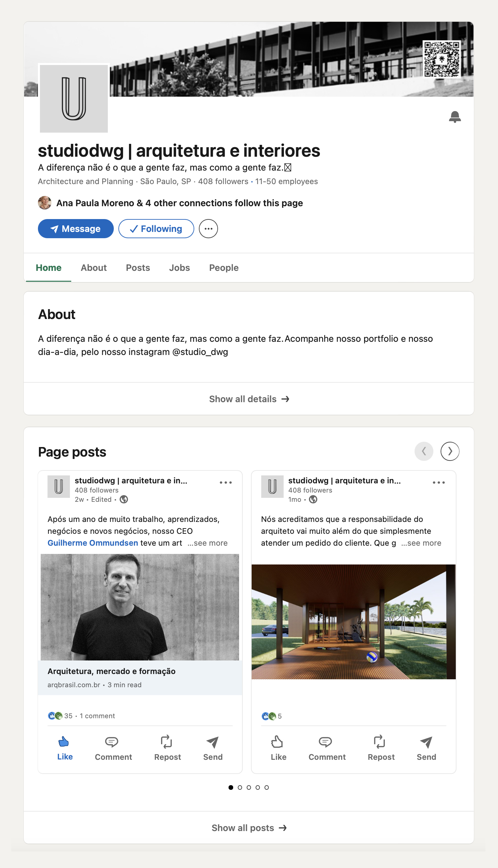
Task: Open options menu on the 2w post
Action: 225,482
